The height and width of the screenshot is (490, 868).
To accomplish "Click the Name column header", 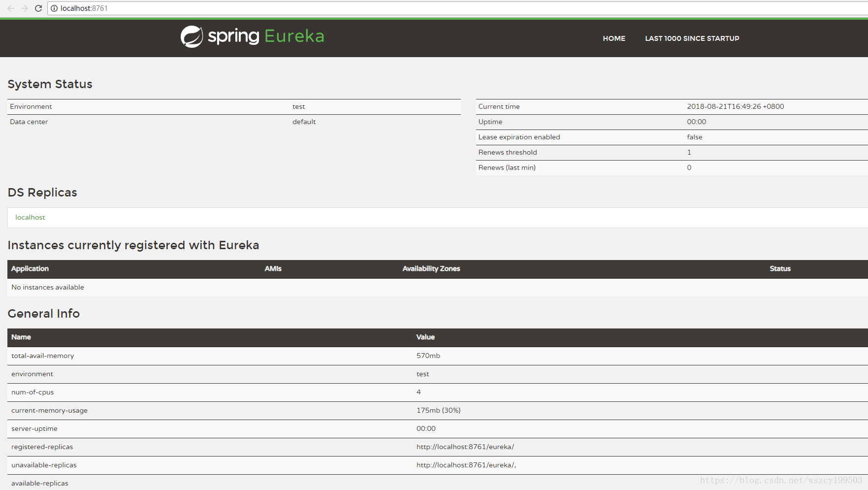I will point(21,337).
